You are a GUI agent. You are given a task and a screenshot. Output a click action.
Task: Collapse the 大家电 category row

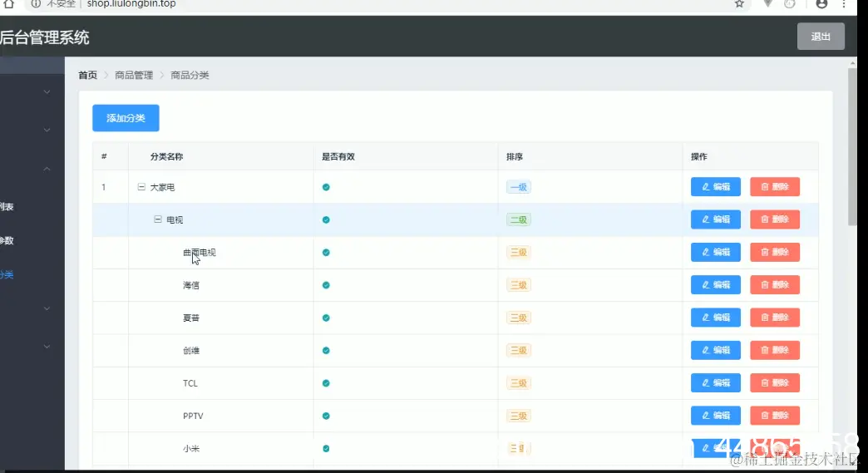[x=141, y=187]
